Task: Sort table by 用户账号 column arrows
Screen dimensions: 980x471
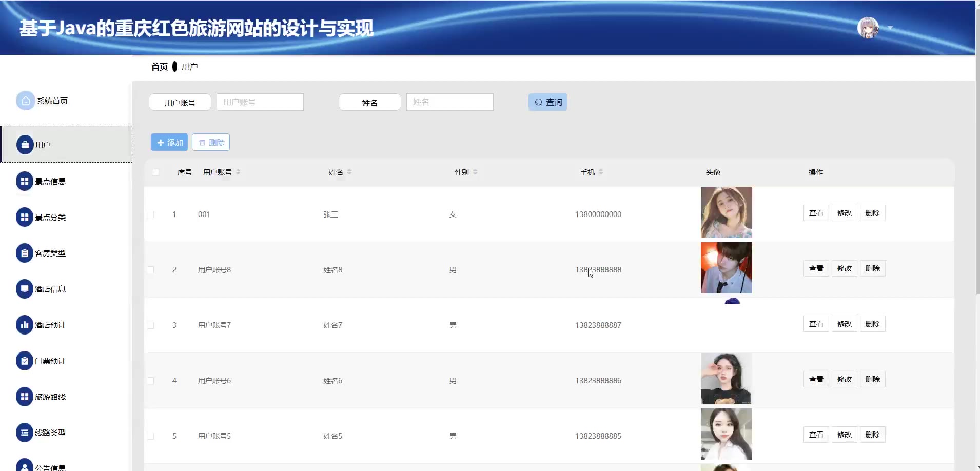Action: pos(238,172)
